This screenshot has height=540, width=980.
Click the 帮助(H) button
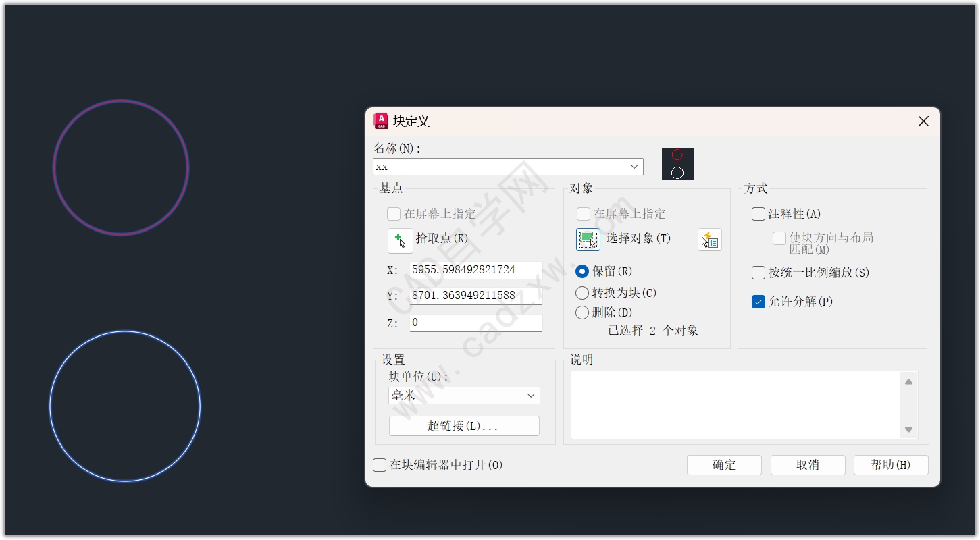(x=891, y=465)
